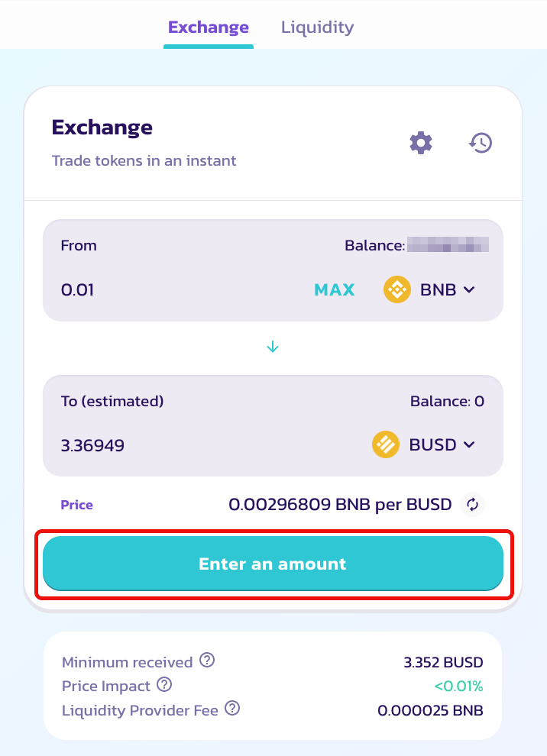547x756 pixels.
Task: Click the To estimated amount field
Action: tap(212, 444)
